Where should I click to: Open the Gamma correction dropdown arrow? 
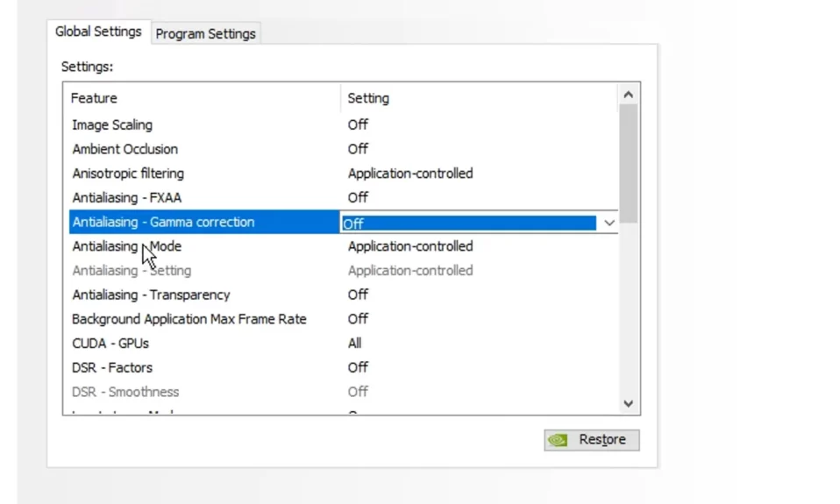pyautogui.click(x=609, y=223)
